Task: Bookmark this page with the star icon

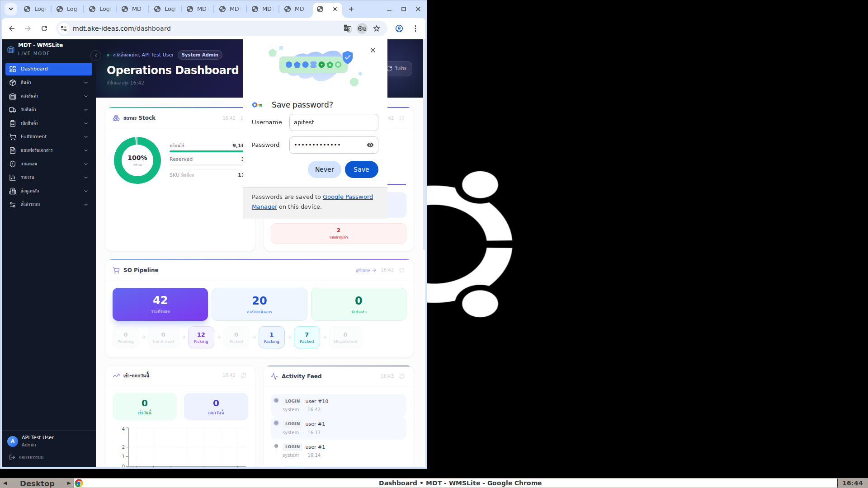Action: coord(377,28)
